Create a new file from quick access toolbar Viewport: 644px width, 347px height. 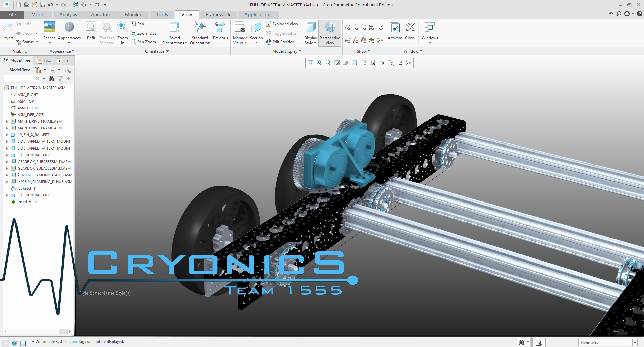click(x=18, y=5)
